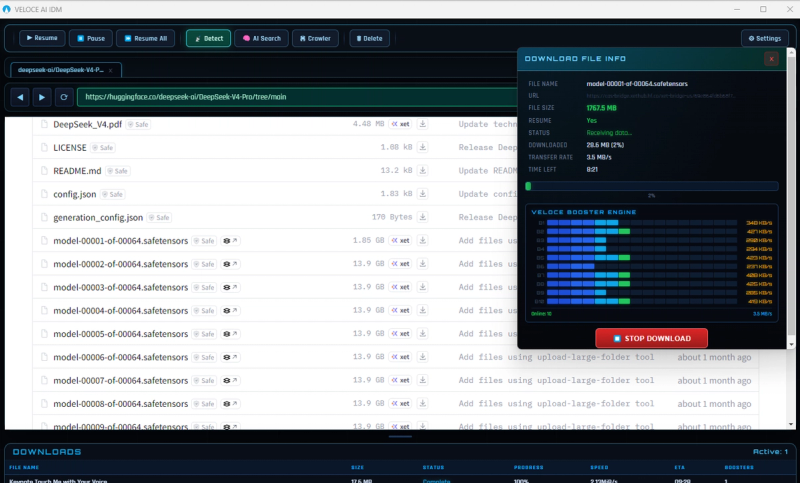The width and height of the screenshot is (800, 483).
Task: Close the Download File Info panel
Action: point(771,59)
